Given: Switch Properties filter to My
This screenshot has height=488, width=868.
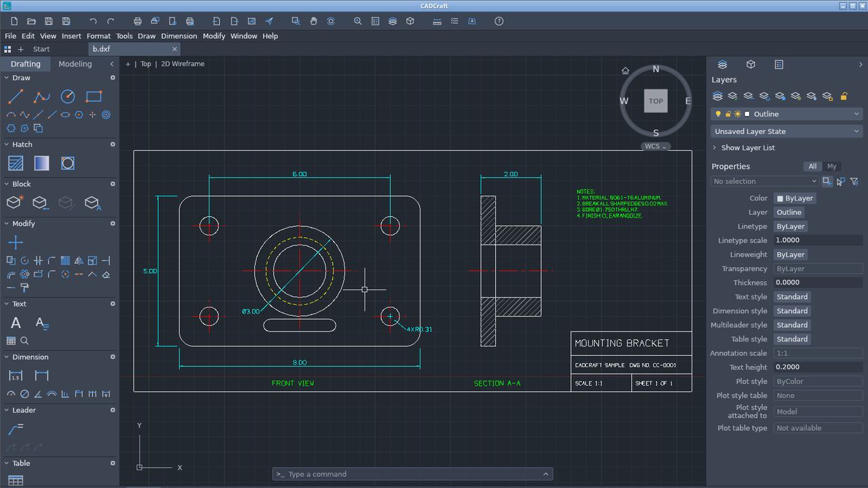Looking at the screenshot, I should click(831, 166).
